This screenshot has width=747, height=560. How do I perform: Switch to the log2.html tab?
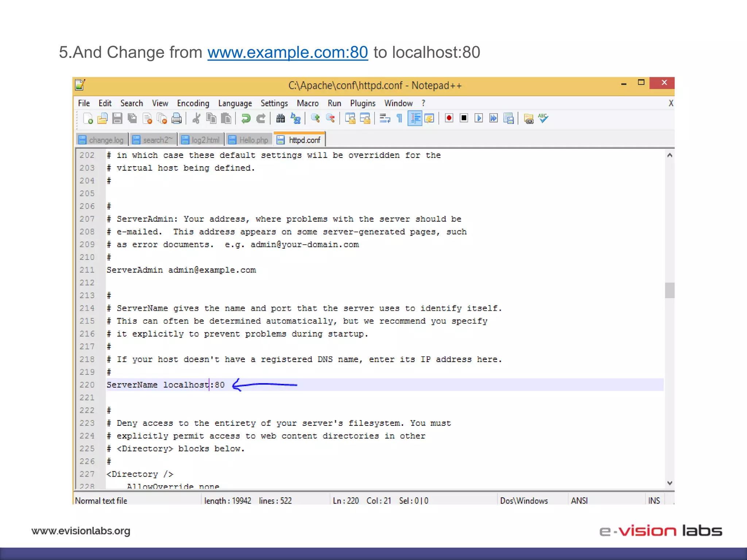point(202,140)
